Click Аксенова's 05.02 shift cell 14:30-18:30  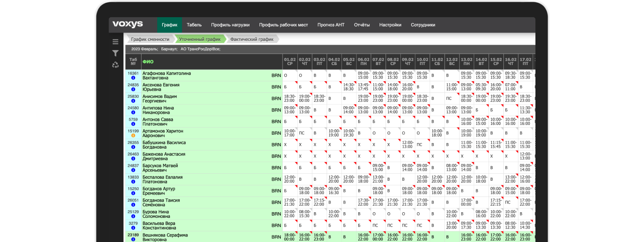(349, 87)
